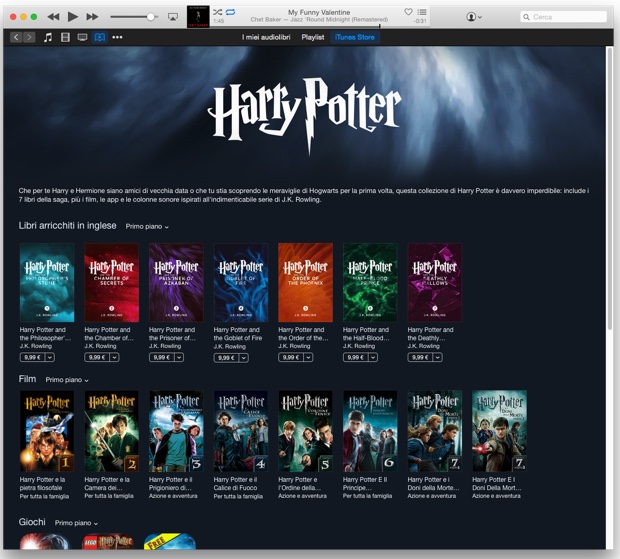Love the current song with heart icon

click(x=408, y=12)
